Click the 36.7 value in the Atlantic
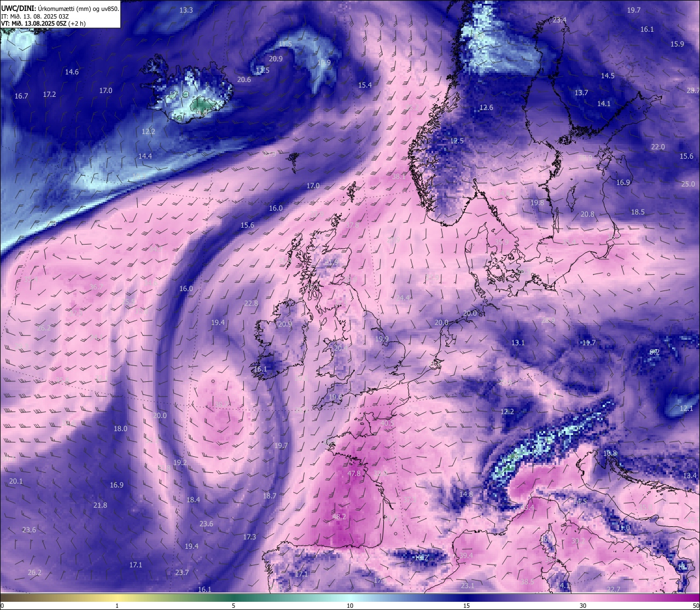 click(x=96, y=287)
